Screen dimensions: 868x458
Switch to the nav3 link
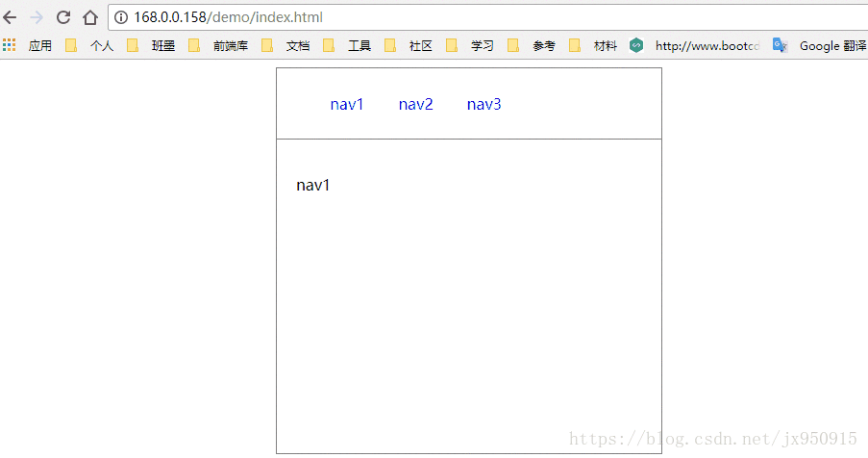484,104
